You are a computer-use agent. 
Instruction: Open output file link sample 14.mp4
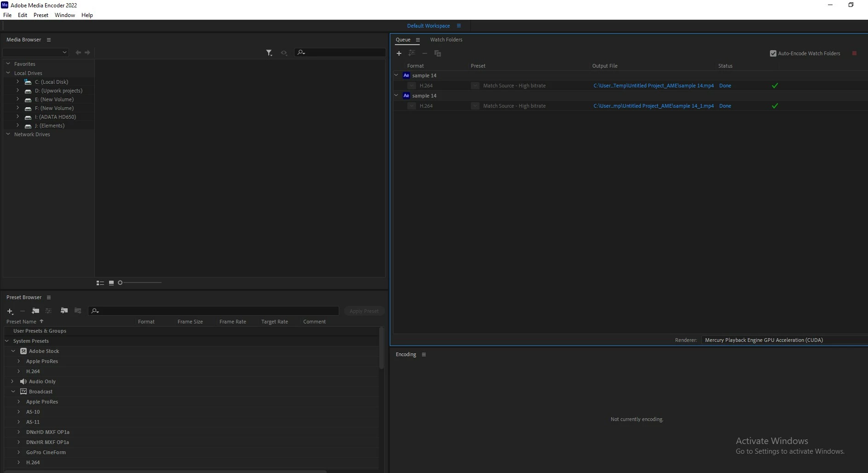point(654,86)
